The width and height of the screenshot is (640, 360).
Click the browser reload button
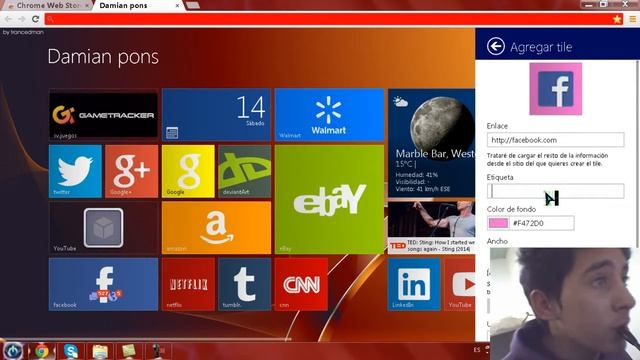point(36,19)
